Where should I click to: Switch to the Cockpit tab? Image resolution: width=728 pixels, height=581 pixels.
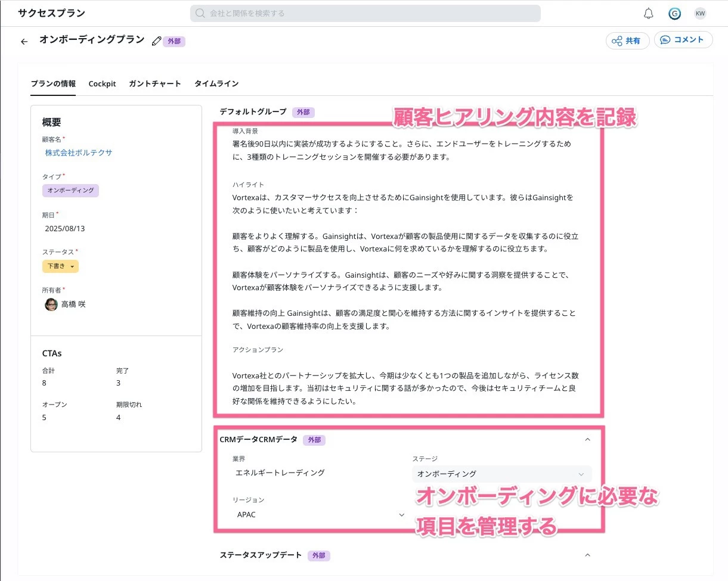(x=102, y=83)
